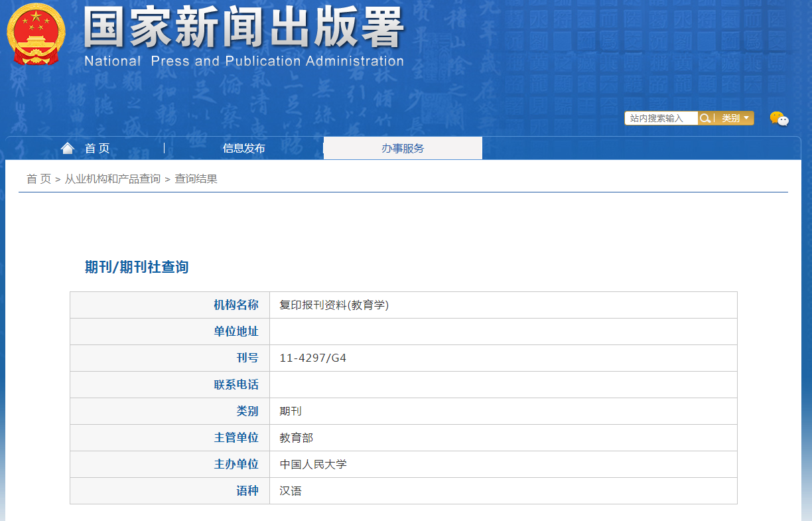The width and height of the screenshot is (812, 521).
Task: Open the 信息发布 navigation menu
Action: coord(243,149)
